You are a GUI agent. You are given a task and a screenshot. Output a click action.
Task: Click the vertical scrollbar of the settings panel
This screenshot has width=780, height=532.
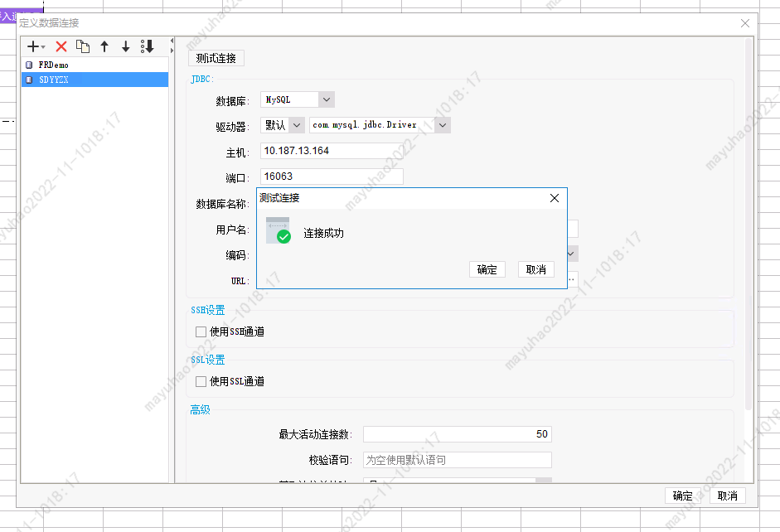(x=748, y=224)
